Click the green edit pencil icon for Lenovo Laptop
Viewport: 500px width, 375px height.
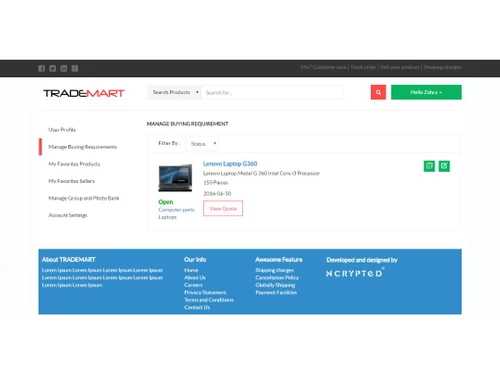[444, 166]
